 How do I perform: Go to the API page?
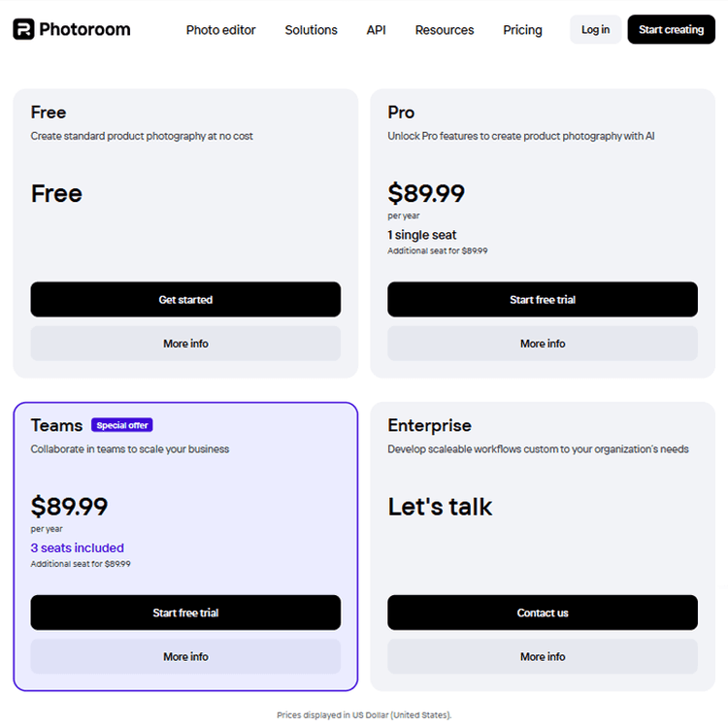tap(376, 30)
